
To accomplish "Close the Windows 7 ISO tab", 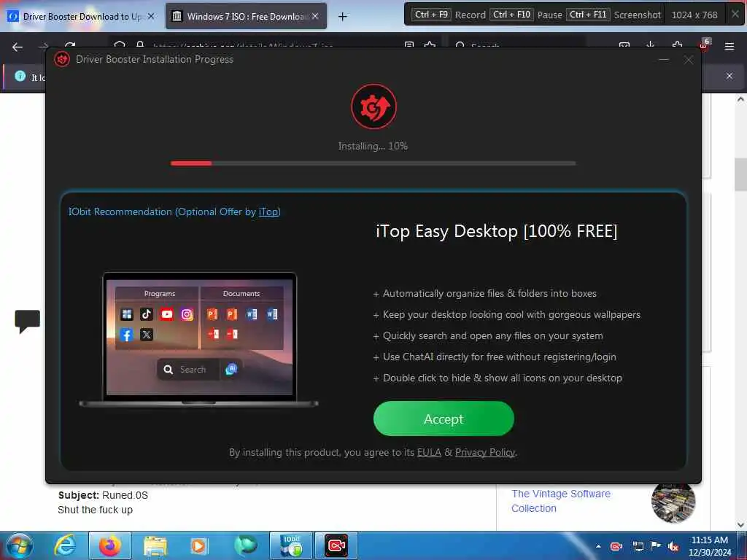I will (315, 16).
